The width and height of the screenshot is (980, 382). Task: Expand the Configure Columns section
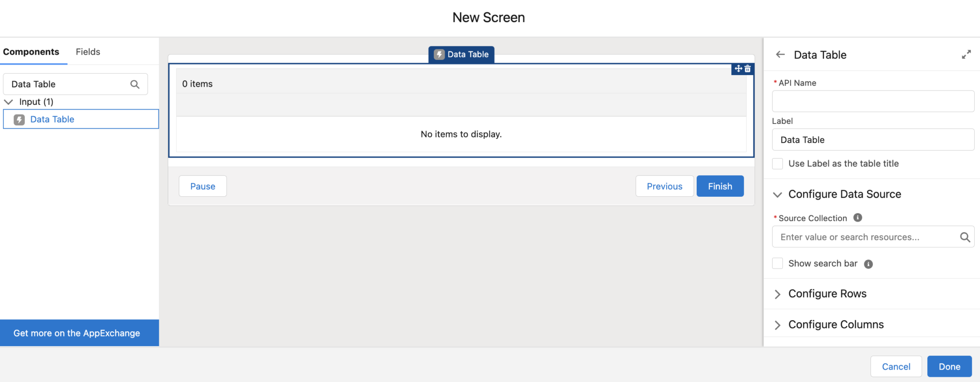(x=778, y=325)
